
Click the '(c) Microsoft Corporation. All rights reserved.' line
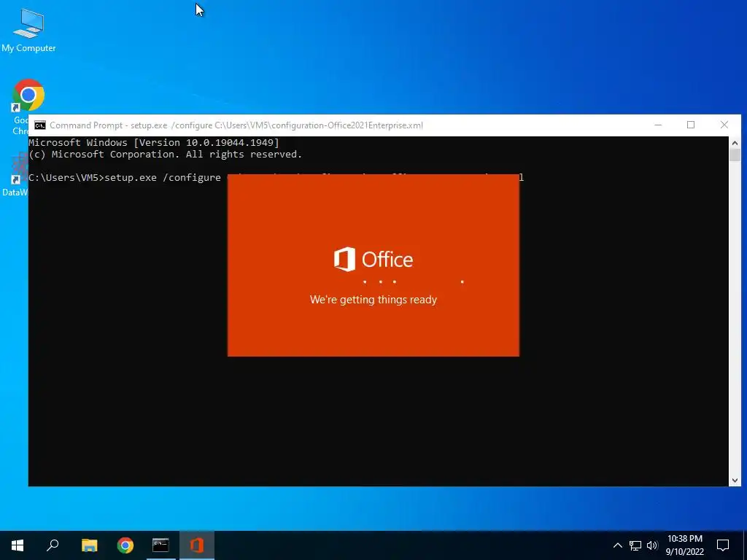[166, 155]
